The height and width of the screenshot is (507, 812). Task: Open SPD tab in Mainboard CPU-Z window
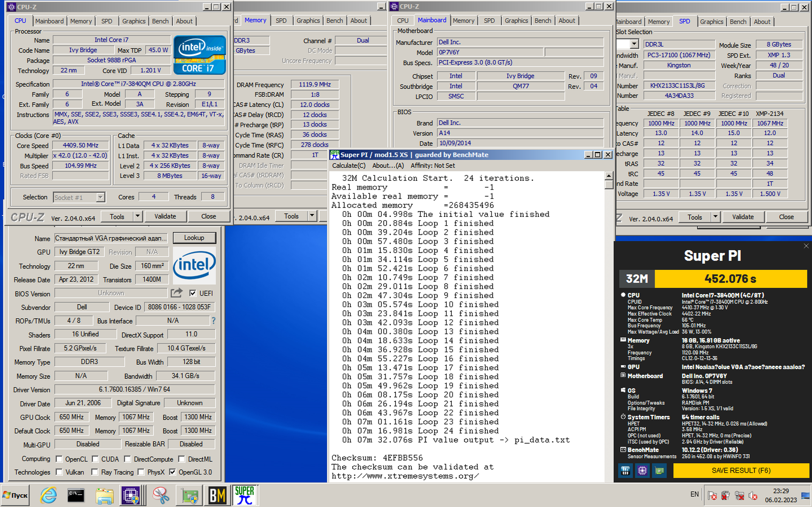coord(489,21)
